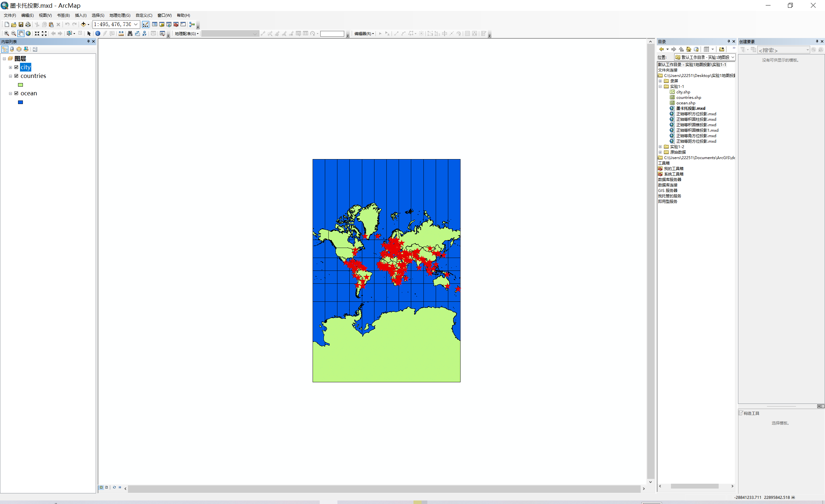This screenshot has height=504, width=825.
Task: Select the Identify tool
Action: pyautogui.click(x=98, y=33)
